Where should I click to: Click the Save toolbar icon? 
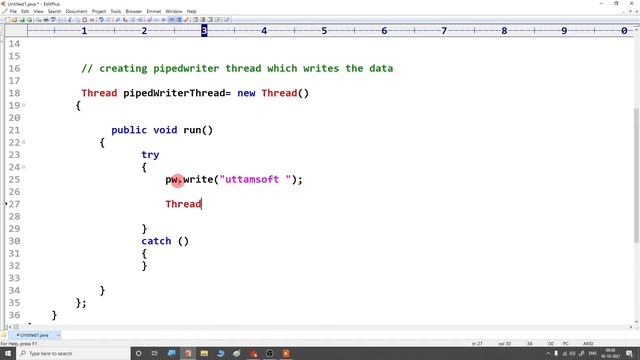(22, 20)
